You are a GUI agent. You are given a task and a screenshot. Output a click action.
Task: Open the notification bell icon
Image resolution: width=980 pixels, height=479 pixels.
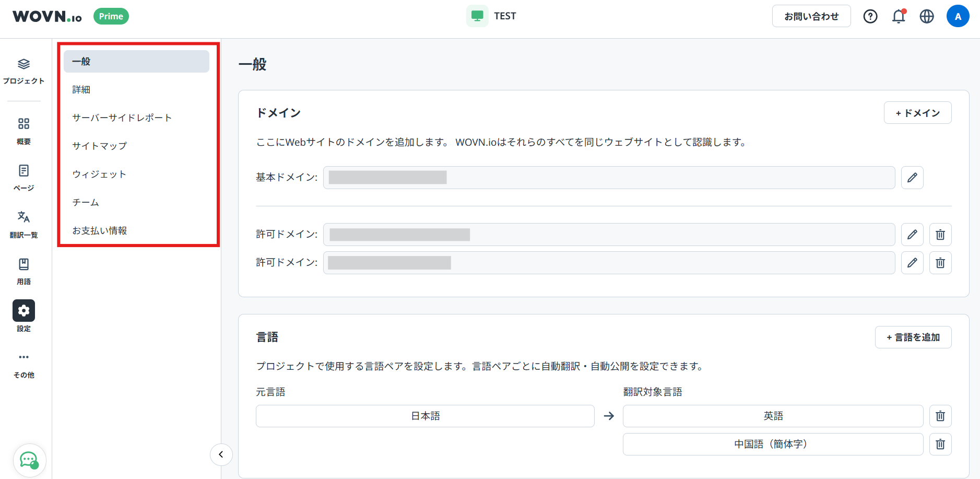898,16
